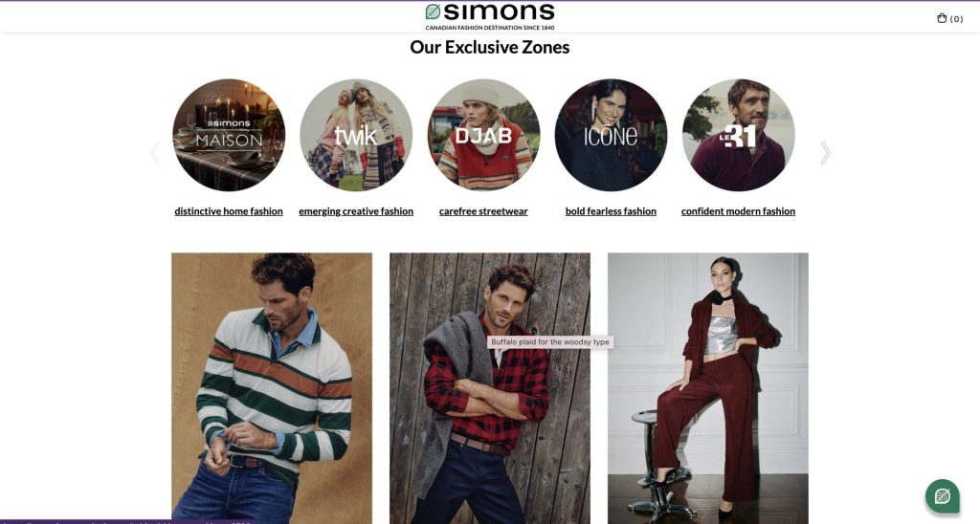The image size is (980, 524).
Task: Open the Twik zone circle
Action: (x=356, y=135)
